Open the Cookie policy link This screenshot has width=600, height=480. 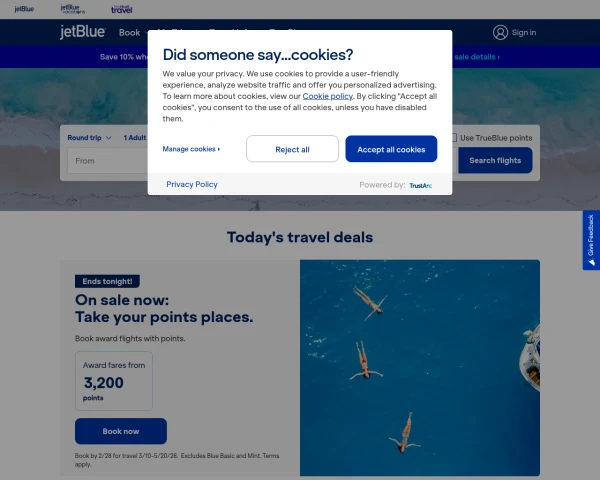click(328, 97)
